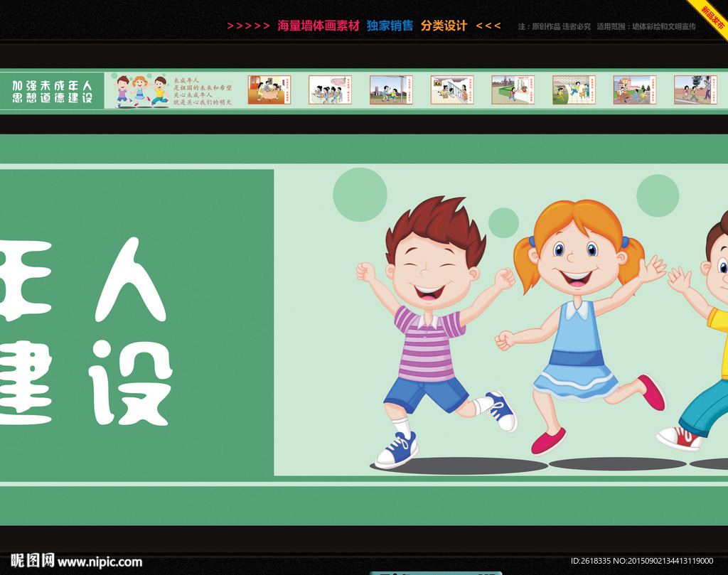Click the blue 独家销售 label
Image resolution: width=728 pixels, height=575 pixels.
point(390,26)
